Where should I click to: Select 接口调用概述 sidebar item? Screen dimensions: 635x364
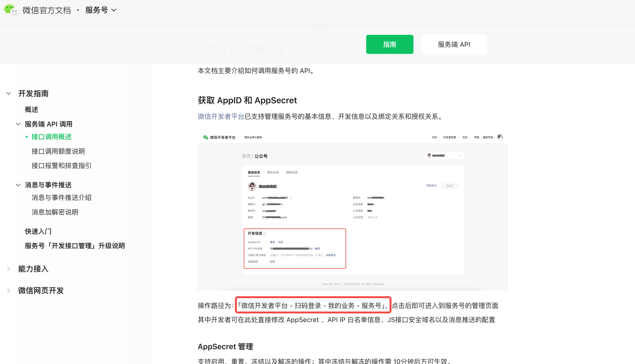coord(52,137)
